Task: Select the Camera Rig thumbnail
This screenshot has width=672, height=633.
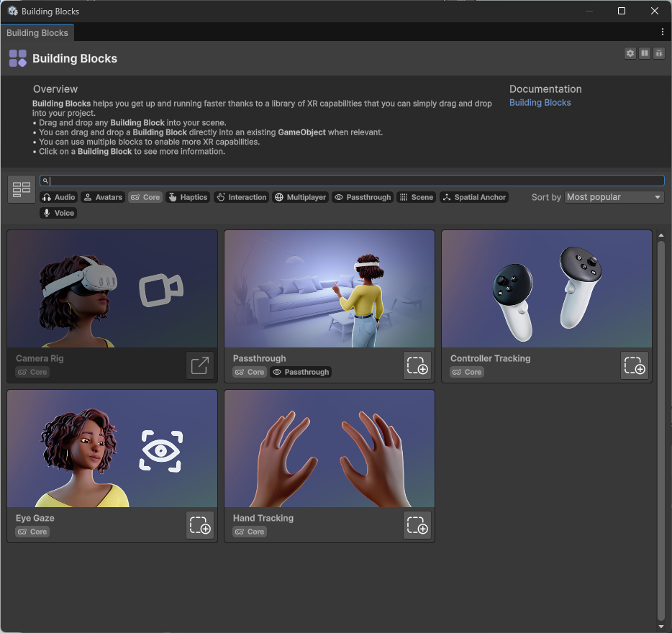Action: (112, 289)
